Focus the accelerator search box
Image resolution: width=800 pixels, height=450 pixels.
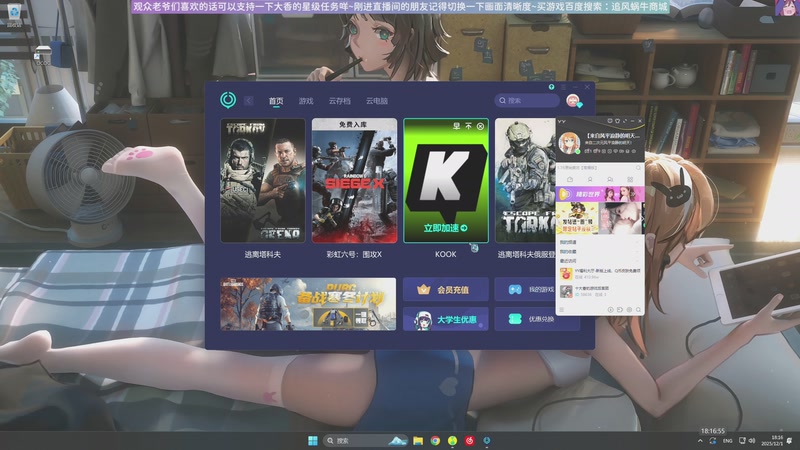pyautogui.click(x=527, y=101)
